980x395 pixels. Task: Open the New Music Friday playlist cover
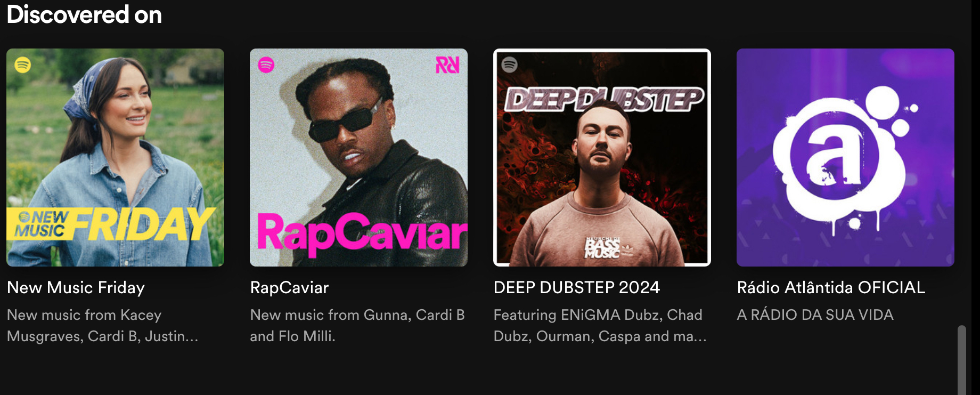click(x=115, y=157)
